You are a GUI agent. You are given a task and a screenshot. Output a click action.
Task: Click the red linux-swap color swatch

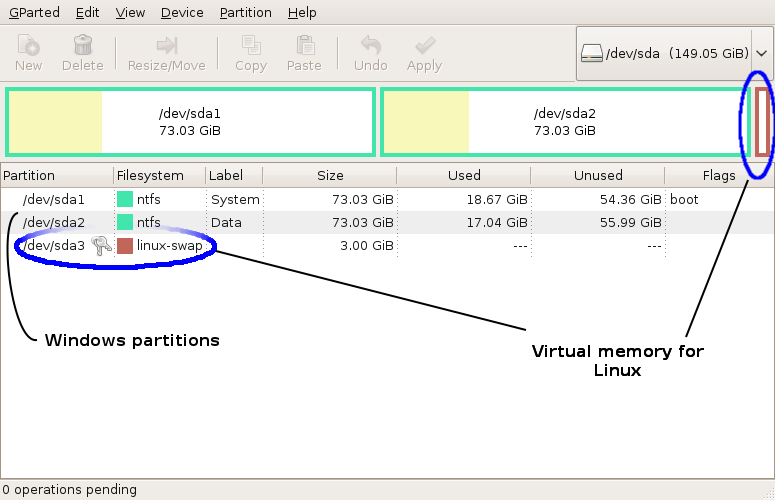125,246
